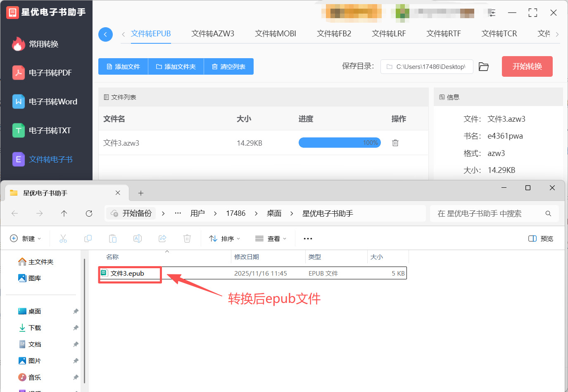Minimize the 星优电子书助手 converter window
Viewport: 568px width, 392px height.
click(512, 13)
